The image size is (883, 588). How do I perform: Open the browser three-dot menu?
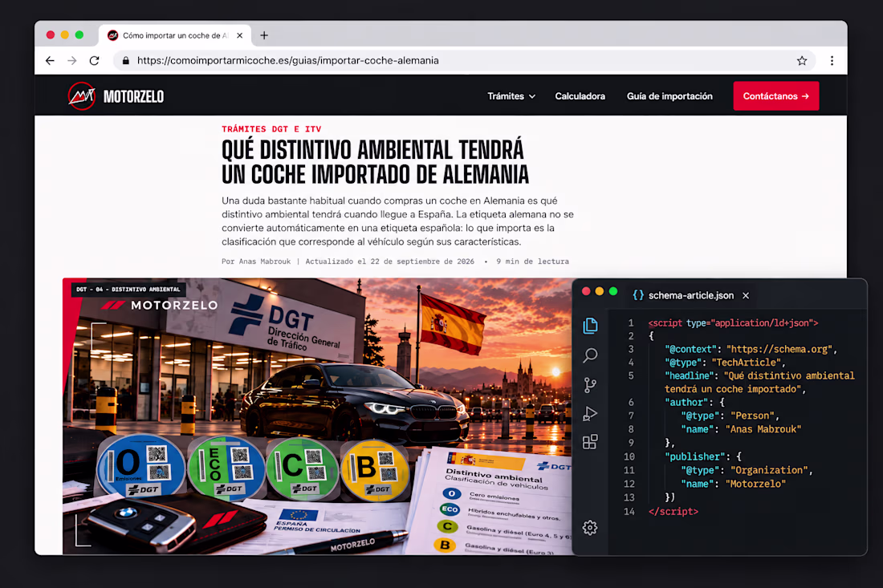click(x=832, y=61)
